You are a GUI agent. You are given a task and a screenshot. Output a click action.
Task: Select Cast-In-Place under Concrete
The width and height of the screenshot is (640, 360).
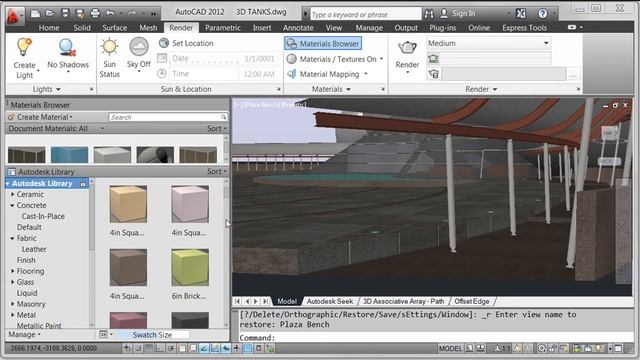pyautogui.click(x=43, y=216)
